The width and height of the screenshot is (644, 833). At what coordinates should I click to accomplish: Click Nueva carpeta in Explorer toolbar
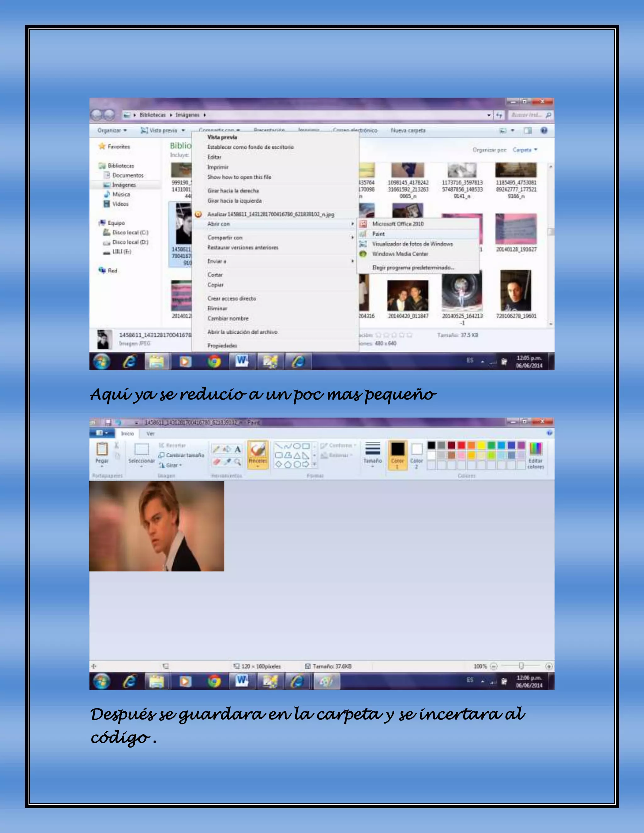pos(408,130)
